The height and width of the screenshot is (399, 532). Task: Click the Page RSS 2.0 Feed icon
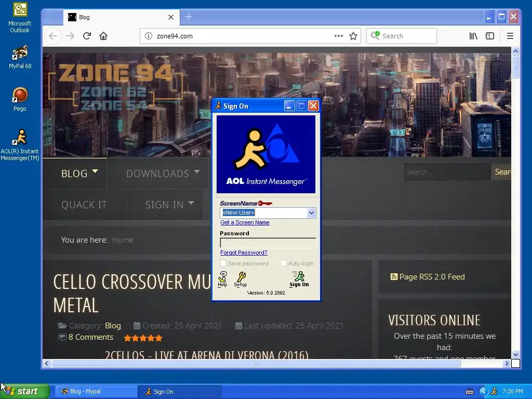point(394,277)
